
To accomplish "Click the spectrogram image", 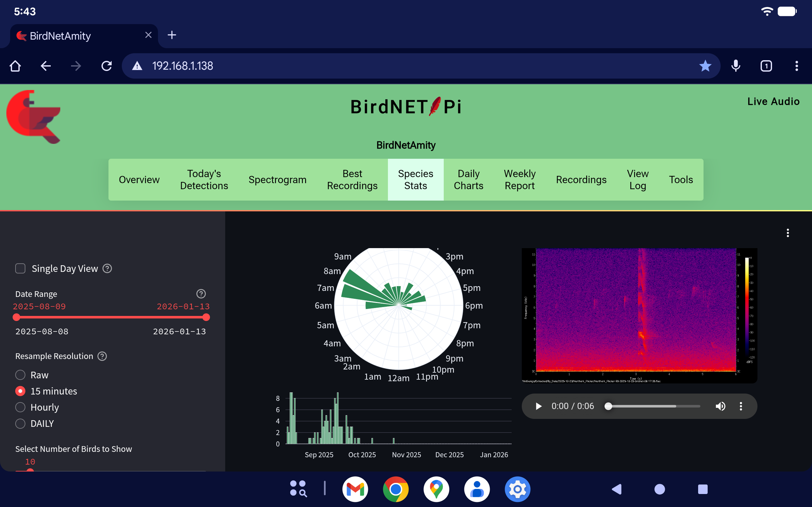I will (x=639, y=315).
